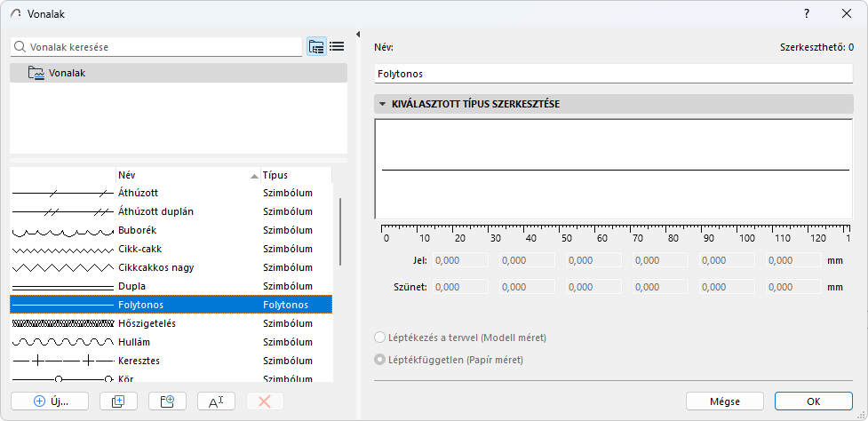Click the search magnifier icon
Screen dimensions: 868x421
tap(20, 47)
